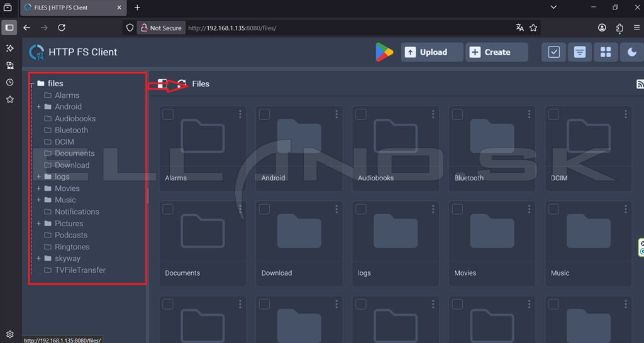Open sidebar AI sparkle icon
This screenshot has height=343, width=644.
[x=10, y=48]
